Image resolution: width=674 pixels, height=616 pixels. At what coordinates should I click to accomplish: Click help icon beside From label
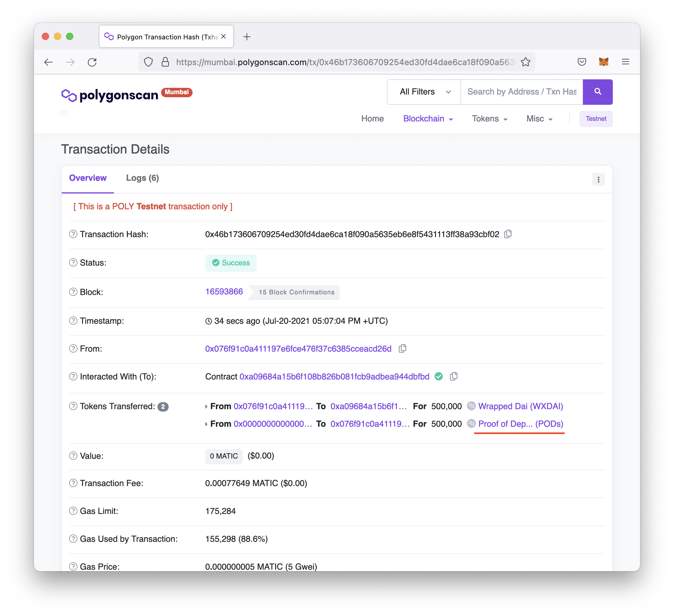point(73,349)
